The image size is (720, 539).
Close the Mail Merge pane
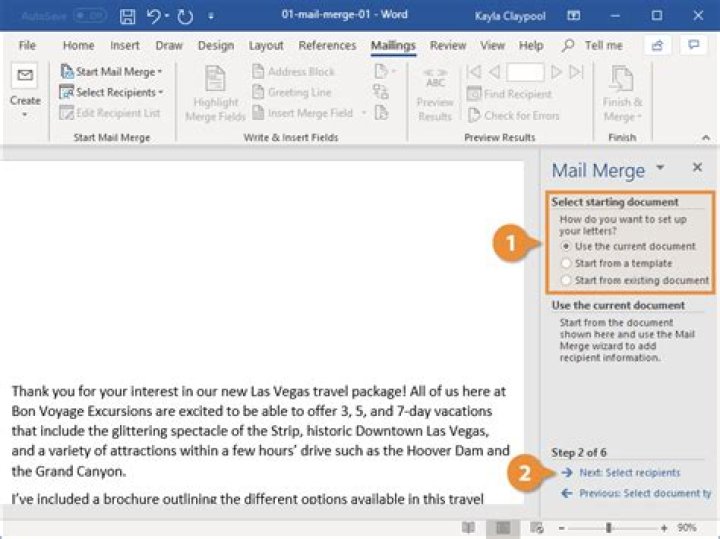pos(697,168)
